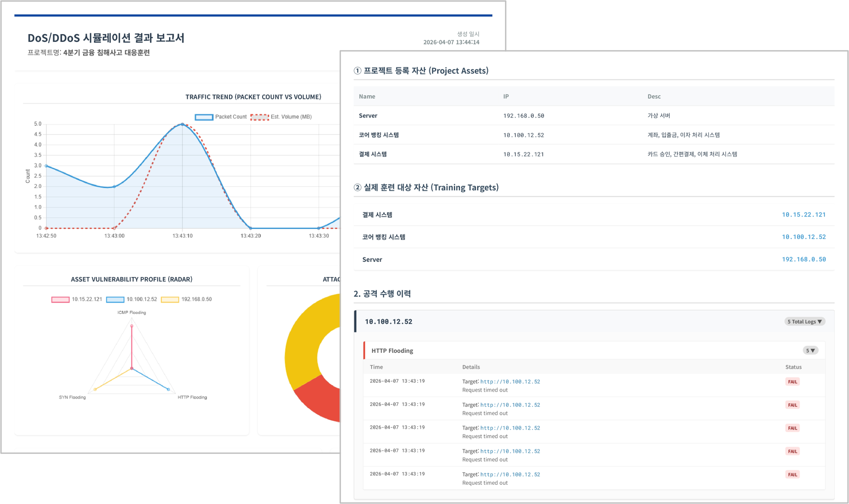
Task: Click the blue HTTP Flooding radar point
Action: [168, 389]
